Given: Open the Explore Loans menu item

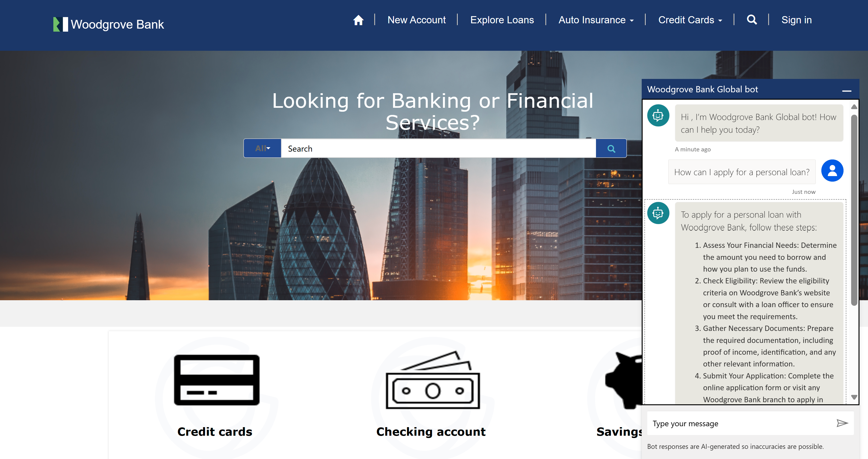Looking at the screenshot, I should tap(502, 20).
